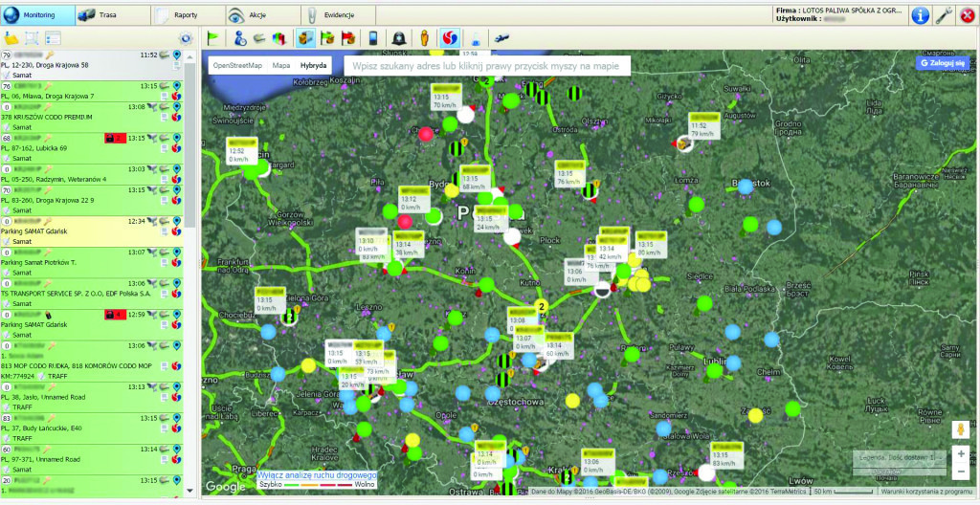The width and height of the screenshot is (980, 505).
Task: Click the orange person figure icon
Action: [426, 38]
